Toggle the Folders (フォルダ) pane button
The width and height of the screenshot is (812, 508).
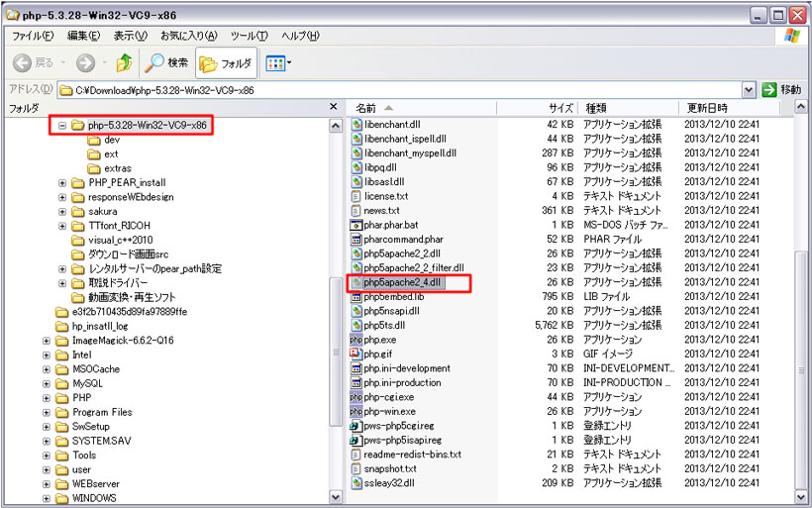click(x=226, y=63)
